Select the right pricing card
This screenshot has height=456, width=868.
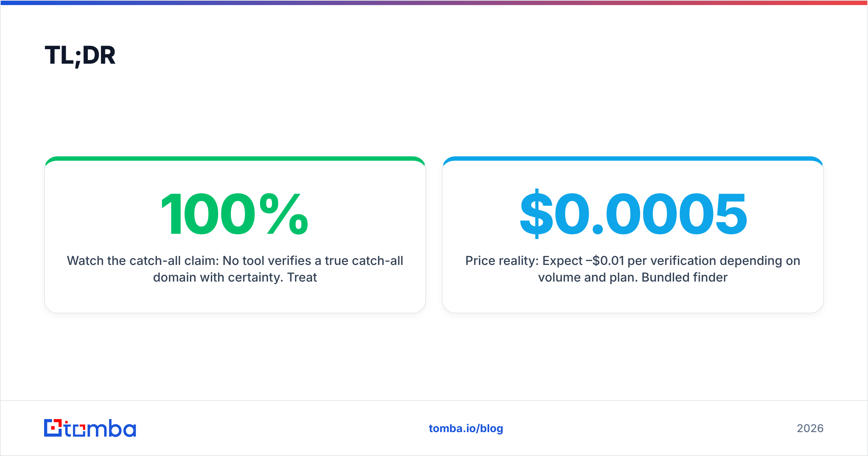[x=633, y=235]
